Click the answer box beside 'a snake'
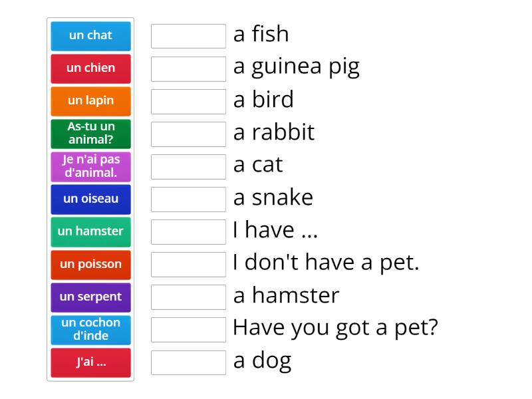 (x=188, y=199)
